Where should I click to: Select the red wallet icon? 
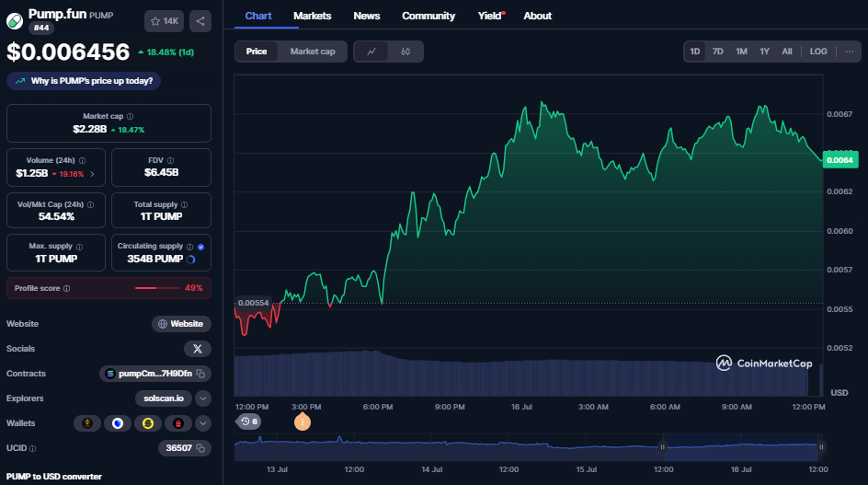coord(178,423)
